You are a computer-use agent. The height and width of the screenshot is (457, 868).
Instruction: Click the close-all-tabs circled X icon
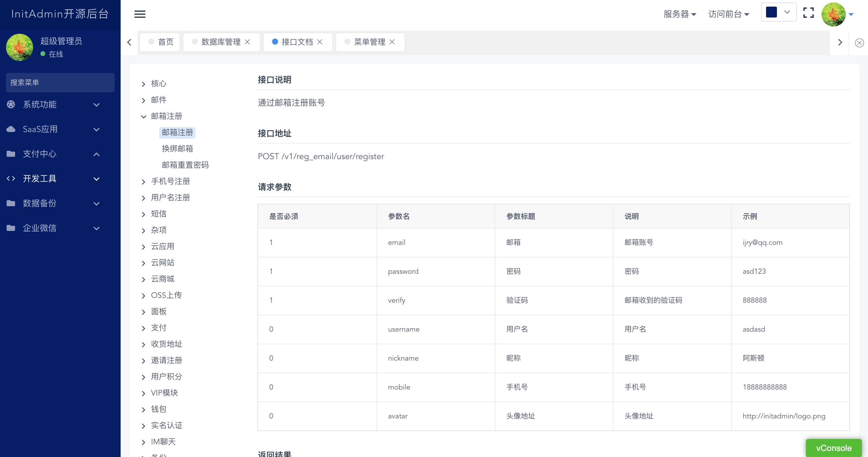859,43
